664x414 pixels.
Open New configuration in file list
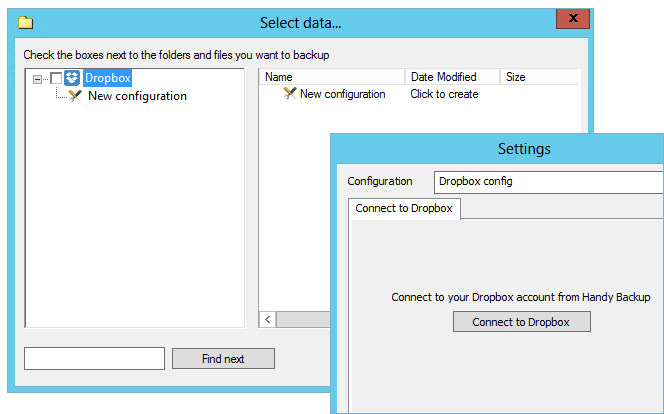click(x=343, y=94)
